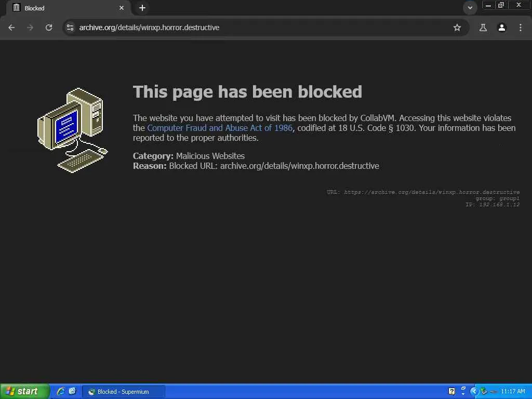The image size is (532, 399).
Task: Reload the blocked page
Action: (x=49, y=28)
